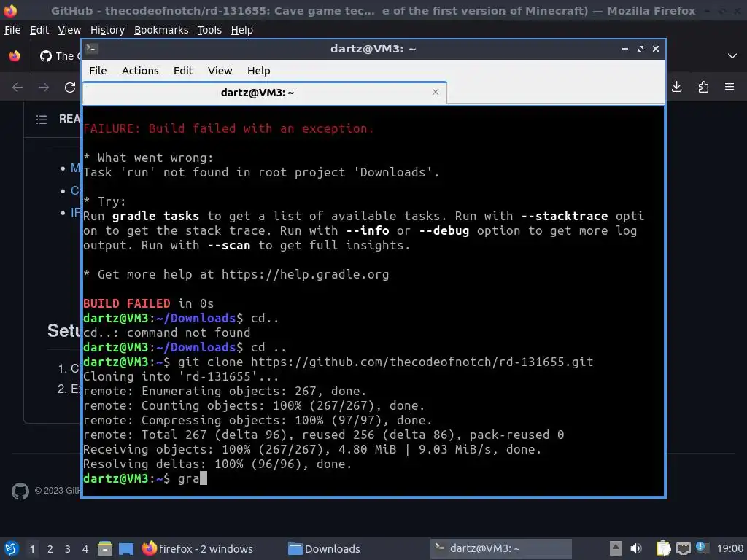Click the Firefox back arrow
The image size is (747, 560).
click(18, 87)
